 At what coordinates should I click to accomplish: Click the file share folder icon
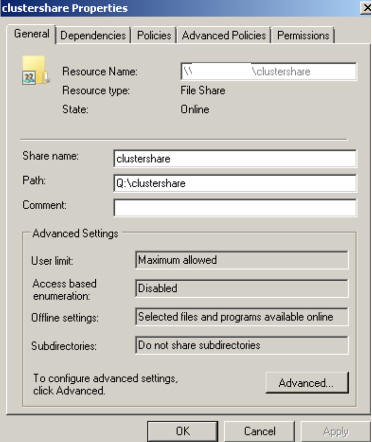tap(35, 71)
